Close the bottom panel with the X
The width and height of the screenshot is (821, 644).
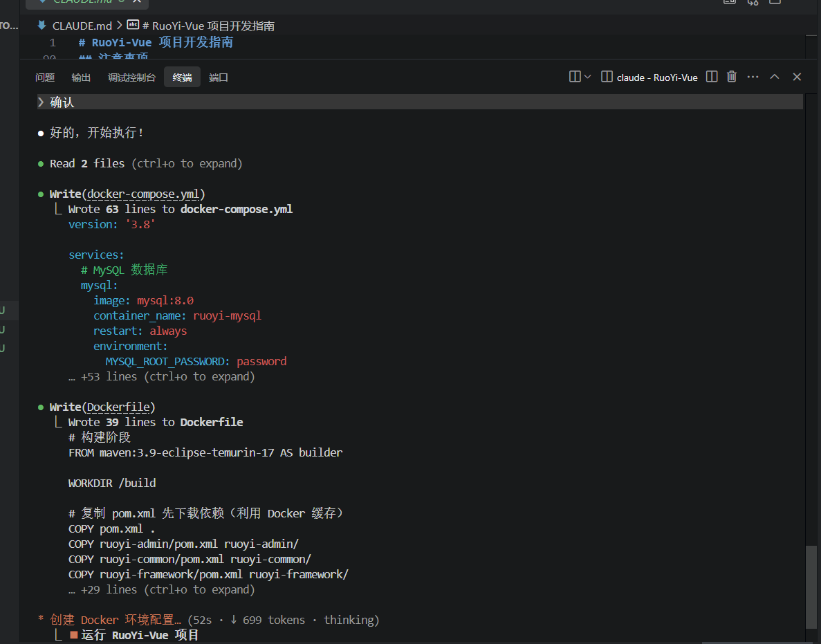797,77
